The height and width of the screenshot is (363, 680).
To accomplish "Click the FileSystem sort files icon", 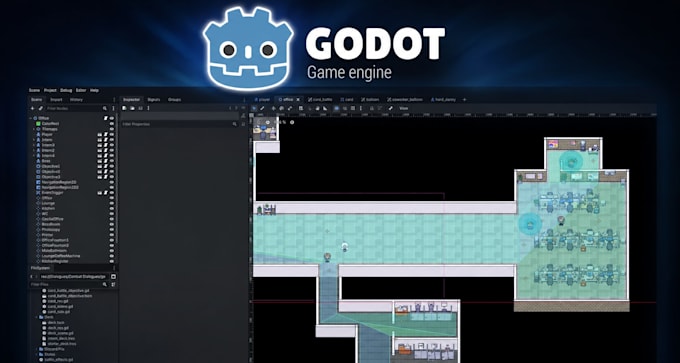I will tap(113, 284).
